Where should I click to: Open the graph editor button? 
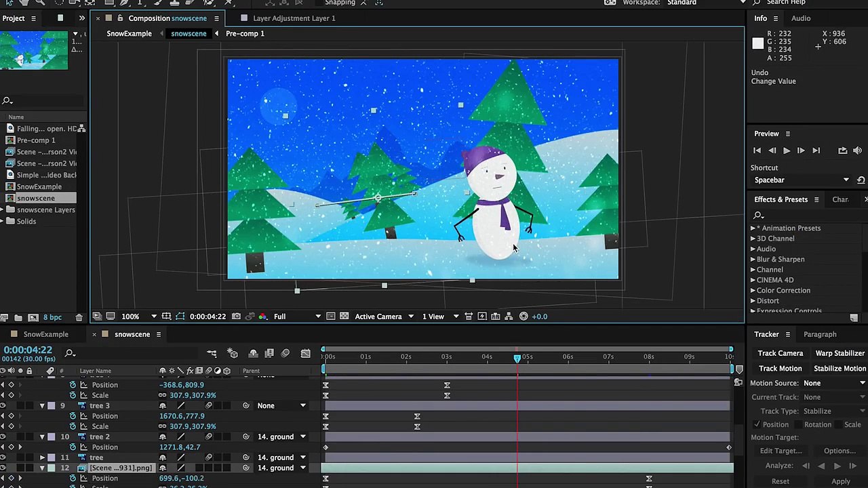tap(306, 353)
